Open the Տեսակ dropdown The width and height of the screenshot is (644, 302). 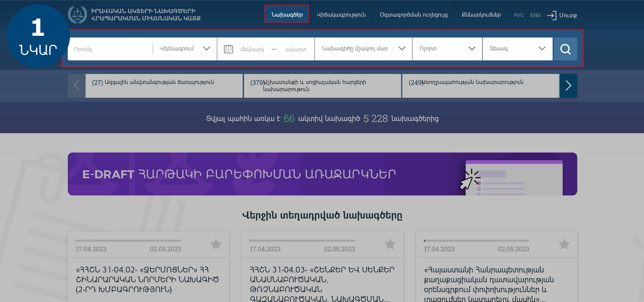[x=517, y=49]
